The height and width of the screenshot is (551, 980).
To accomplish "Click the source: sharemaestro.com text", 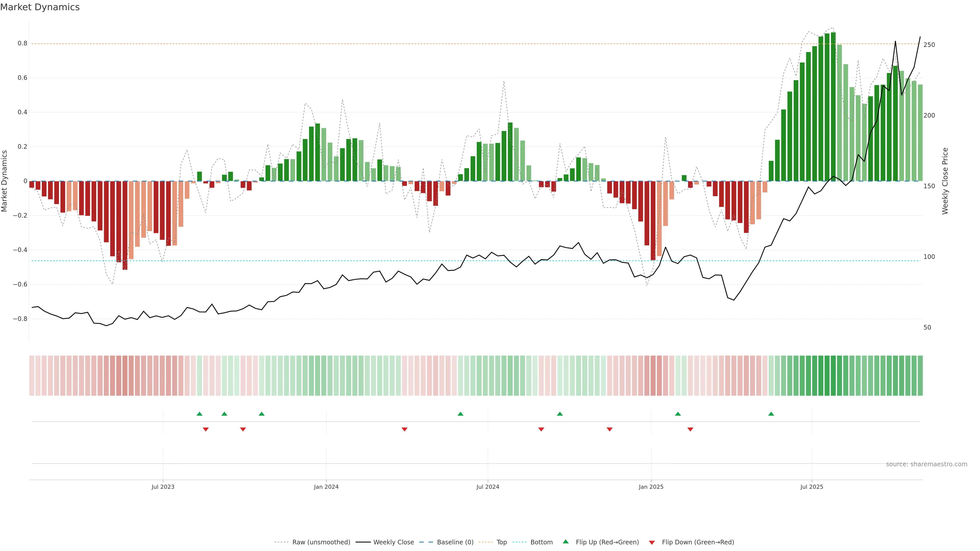I will pyautogui.click(x=926, y=464).
